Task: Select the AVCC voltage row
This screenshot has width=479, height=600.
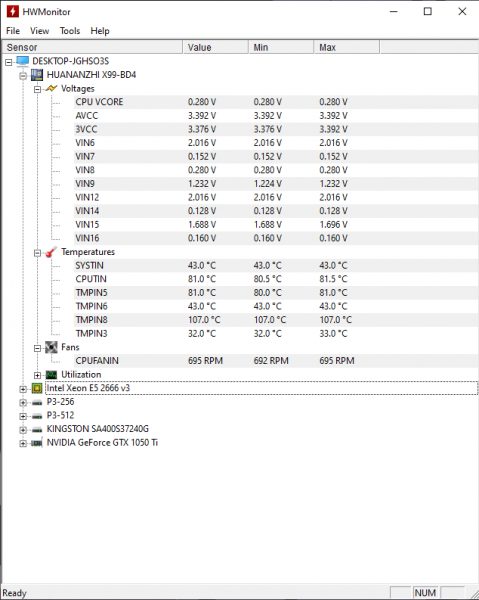Action: 275,116
